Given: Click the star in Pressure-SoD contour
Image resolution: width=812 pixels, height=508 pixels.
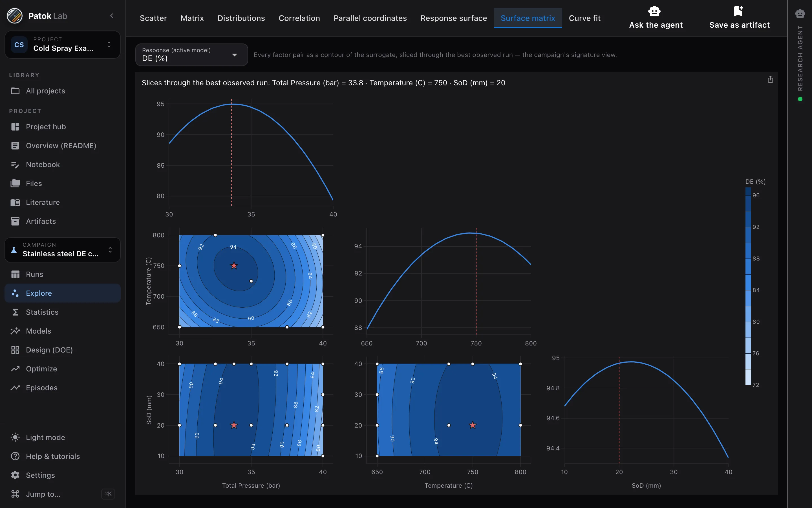Looking at the screenshot, I should coord(234,425).
